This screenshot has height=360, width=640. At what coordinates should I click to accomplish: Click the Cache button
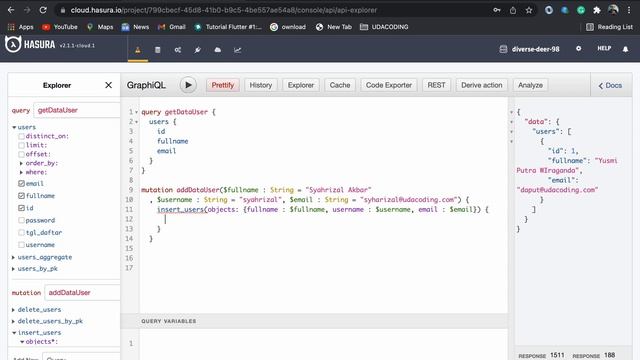[x=340, y=85]
